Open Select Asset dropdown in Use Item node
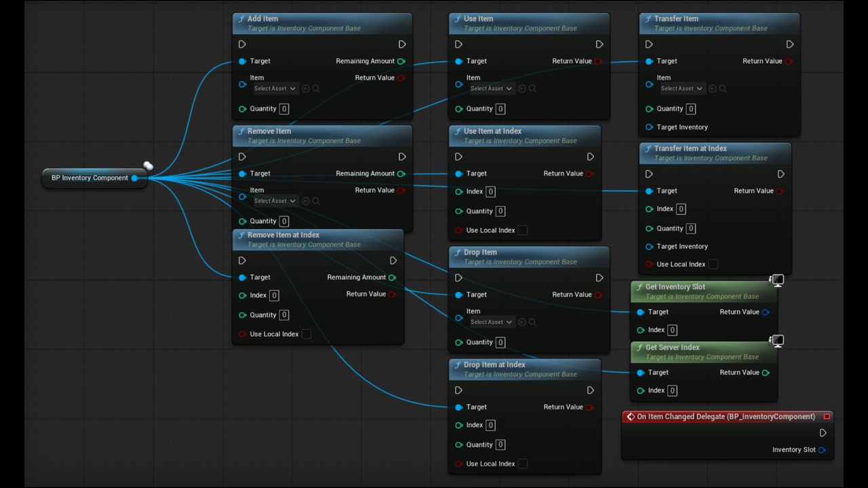Image resolution: width=868 pixels, height=488 pixels. pos(491,88)
